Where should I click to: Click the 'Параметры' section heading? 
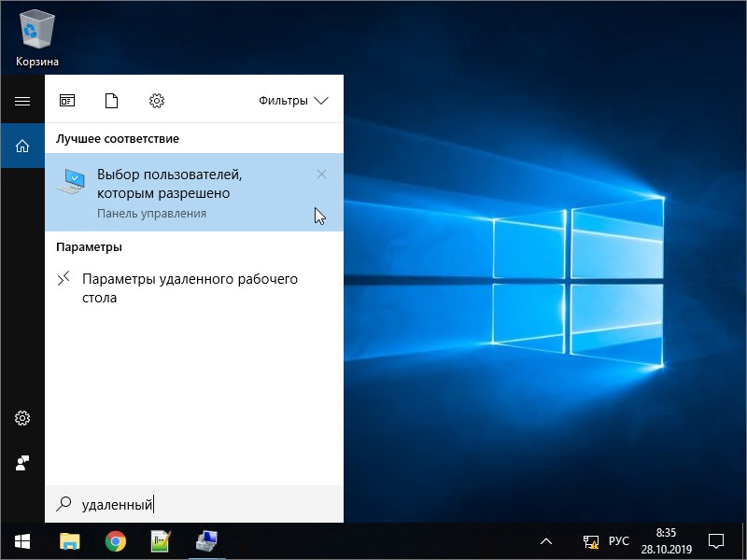[89, 246]
